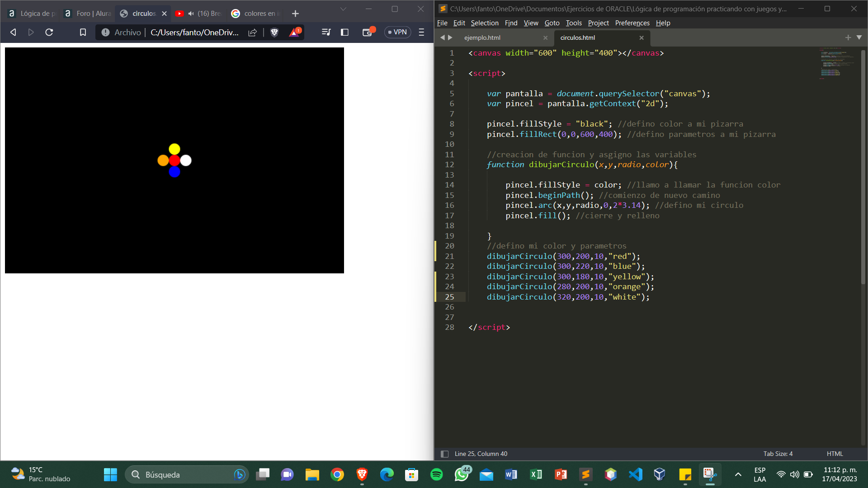Image resolution: width=868 pixels, height=488 pixels.
Task: Open Windows Start menu
Action: [110, 474]
